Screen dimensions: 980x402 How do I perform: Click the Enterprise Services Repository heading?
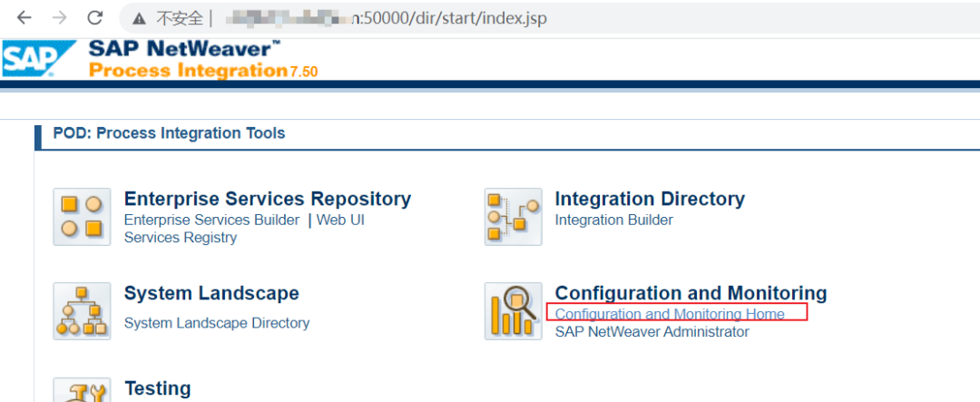point(268,199)
